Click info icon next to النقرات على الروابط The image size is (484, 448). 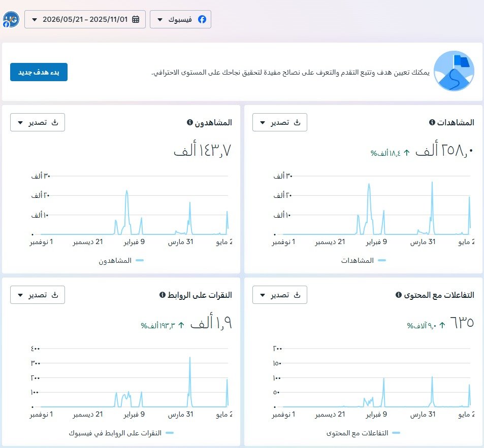[x=163, y=295]
